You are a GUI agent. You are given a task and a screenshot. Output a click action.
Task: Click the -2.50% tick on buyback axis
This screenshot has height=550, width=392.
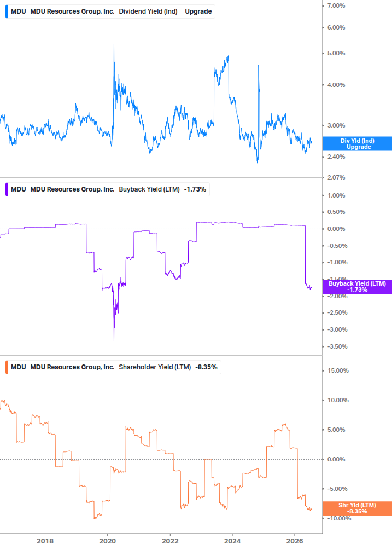click(x=337, y=312)
